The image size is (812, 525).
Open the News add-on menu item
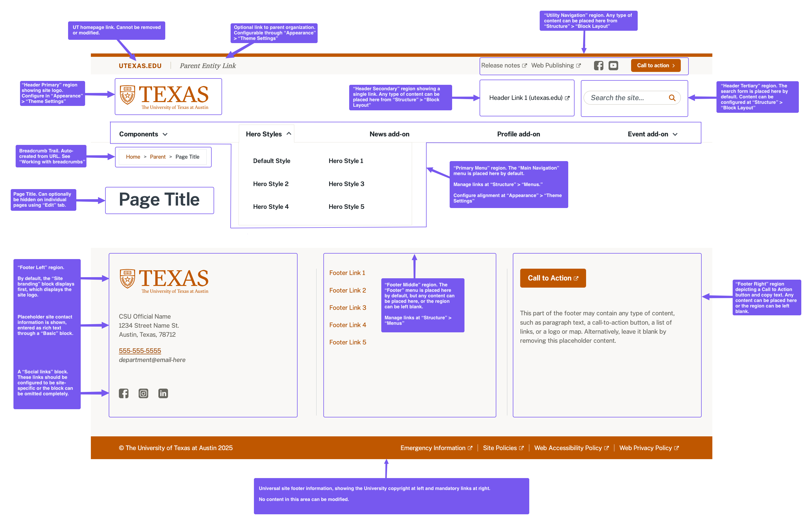tap(389, 134)
